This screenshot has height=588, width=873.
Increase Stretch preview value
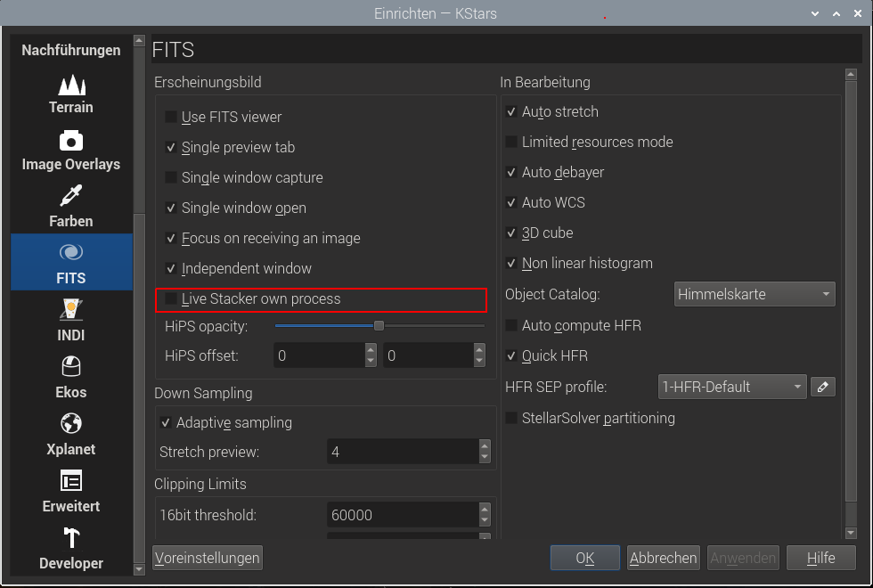[485, 446]
